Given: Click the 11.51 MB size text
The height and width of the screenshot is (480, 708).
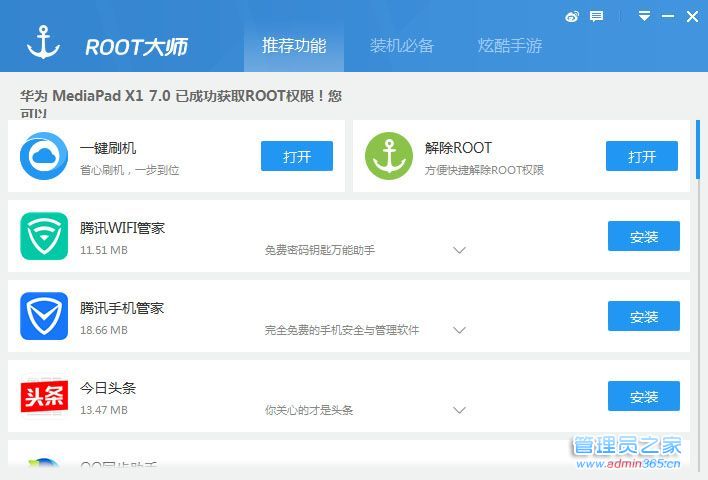Looking at the screenshot, I should (103, 250).
